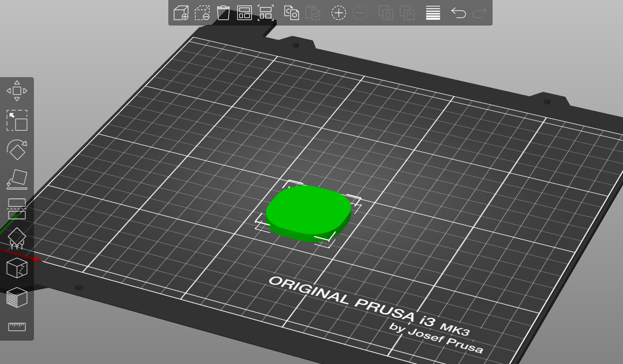The image size is (623, 364).
Task: Select the hatched cube painting tool
Action: pos(17,297)
